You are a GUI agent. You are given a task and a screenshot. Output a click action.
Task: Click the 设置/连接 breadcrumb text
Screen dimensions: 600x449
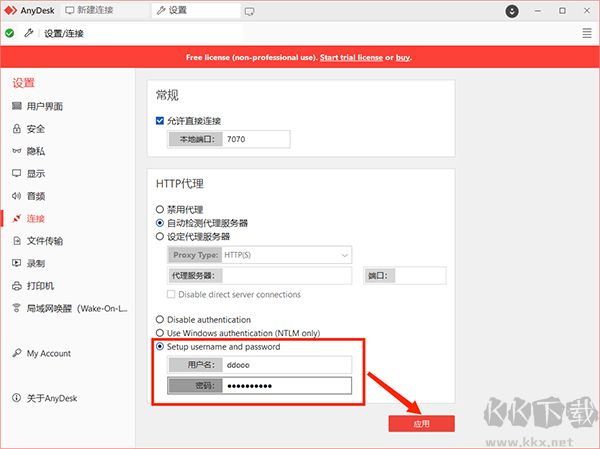(x=64, y=34)
